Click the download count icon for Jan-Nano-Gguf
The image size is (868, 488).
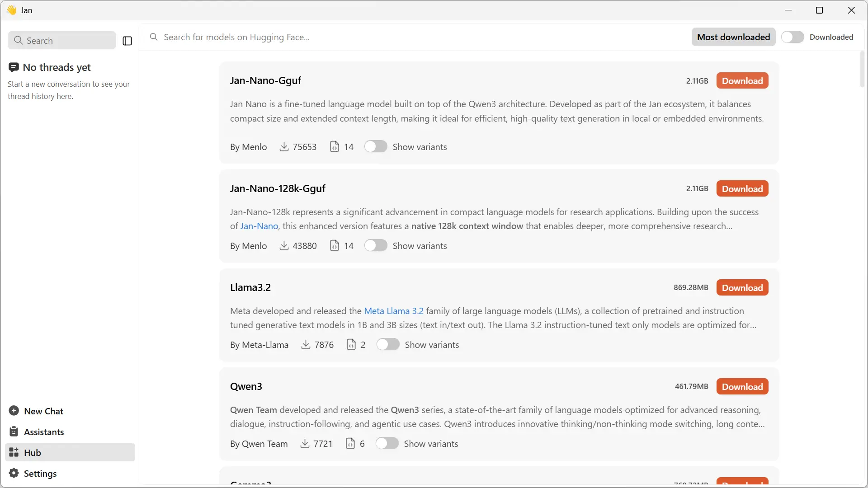point(284,147)
